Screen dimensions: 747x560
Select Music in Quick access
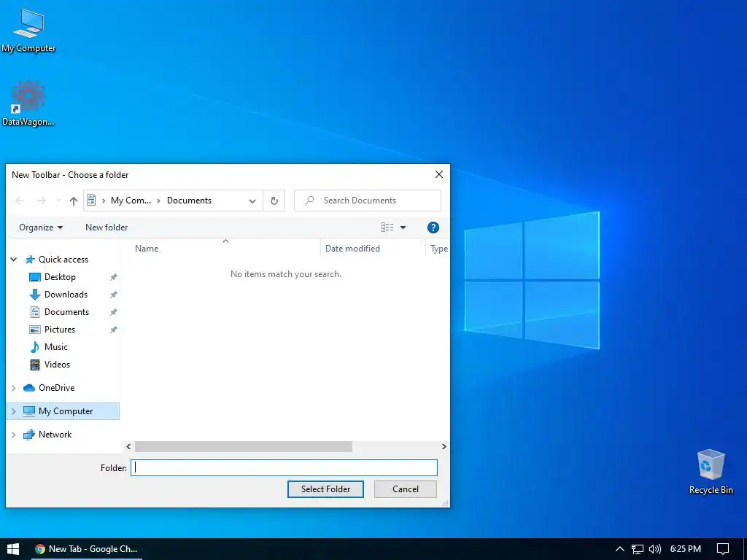(55, 347)
